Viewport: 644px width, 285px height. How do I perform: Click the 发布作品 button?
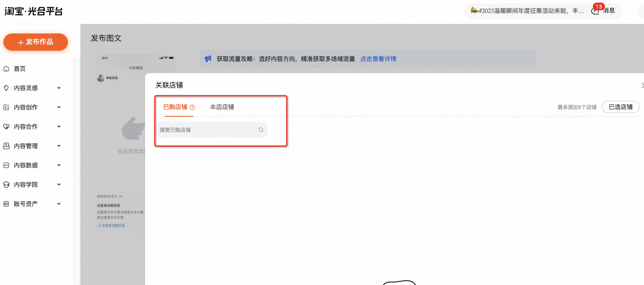(36, 42)
